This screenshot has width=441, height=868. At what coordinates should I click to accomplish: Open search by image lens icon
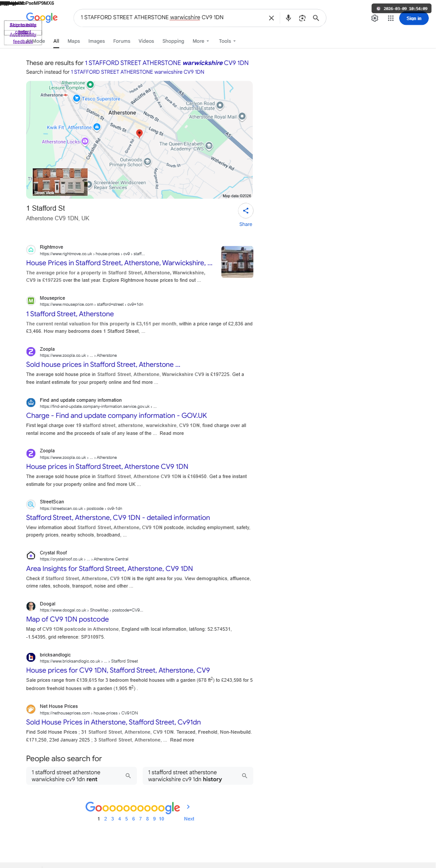click(x=302, y=18)
